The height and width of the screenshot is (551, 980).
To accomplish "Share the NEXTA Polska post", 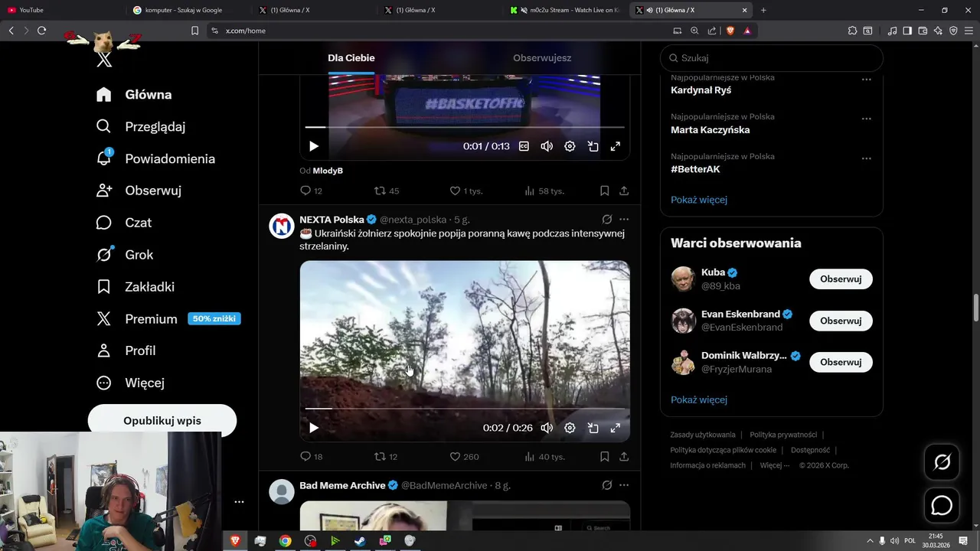I will tap(624, 457).
